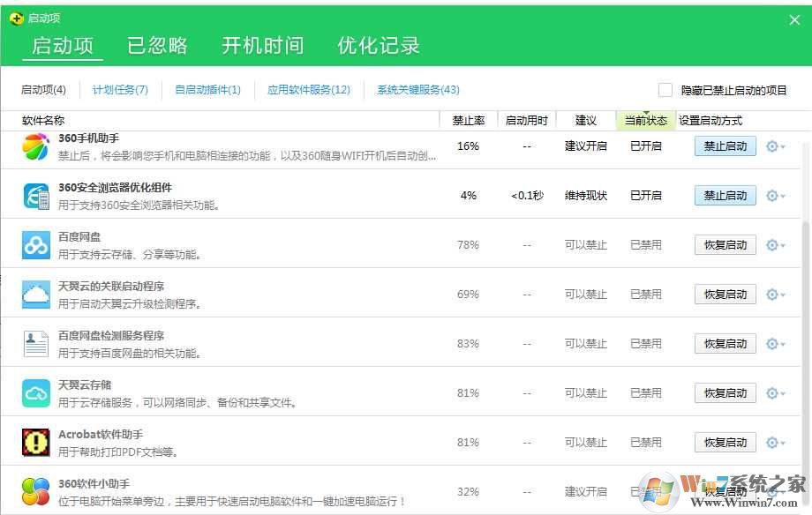Open settings gear for 天翼云存储 row
This screenshot has width=812, height=515.
(775, 393)
